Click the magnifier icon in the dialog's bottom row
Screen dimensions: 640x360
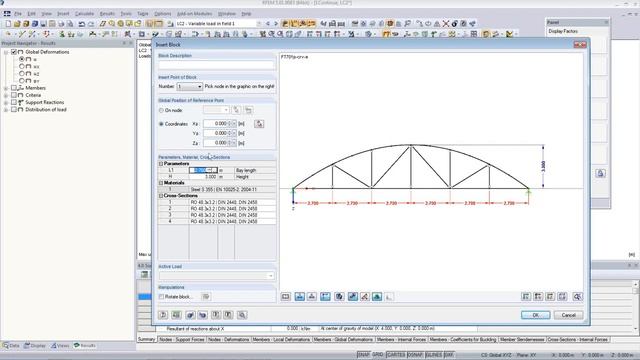point(242,315)
